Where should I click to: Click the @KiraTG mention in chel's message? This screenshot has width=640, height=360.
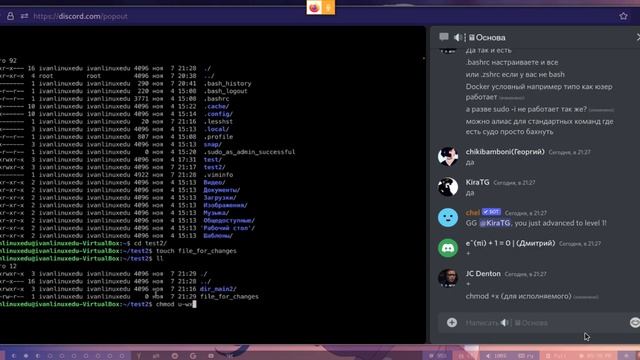coord(494,223)
